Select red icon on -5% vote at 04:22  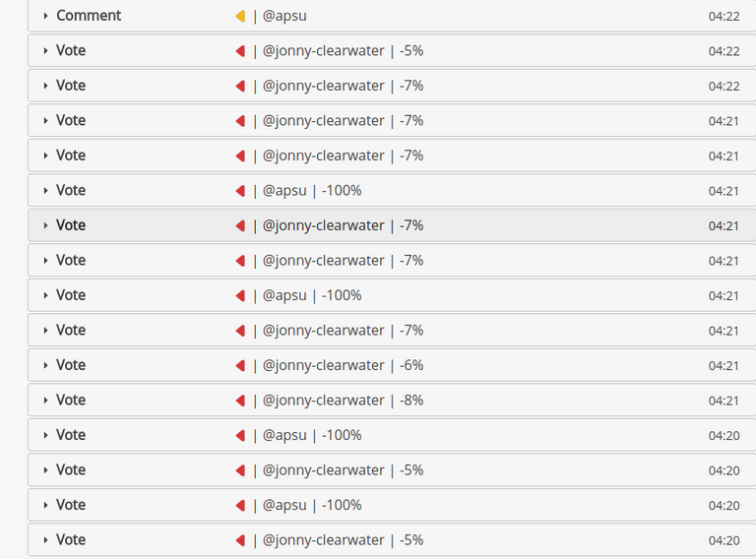240,50
